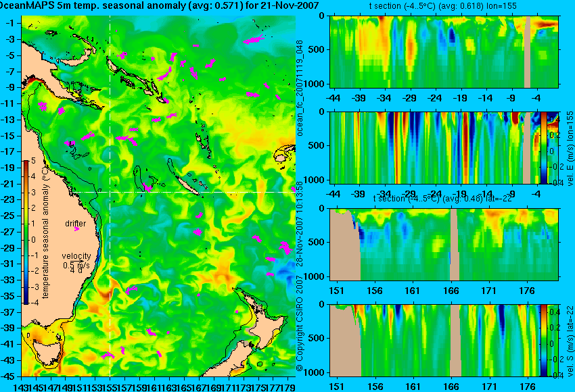Click the 't section (avg: 0.48) lat=-22' title
The height and width of the screenshot is (392, 575).
[x=442, y=199]
